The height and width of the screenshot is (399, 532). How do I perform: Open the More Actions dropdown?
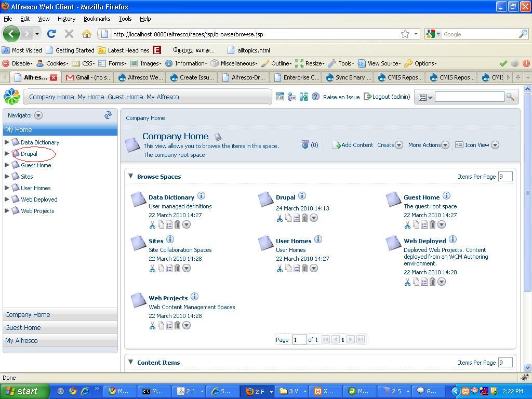click(428, 145)
